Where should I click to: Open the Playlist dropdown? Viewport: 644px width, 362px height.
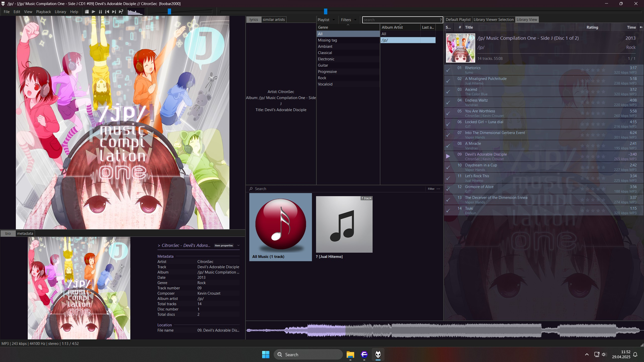pos(326,20)
